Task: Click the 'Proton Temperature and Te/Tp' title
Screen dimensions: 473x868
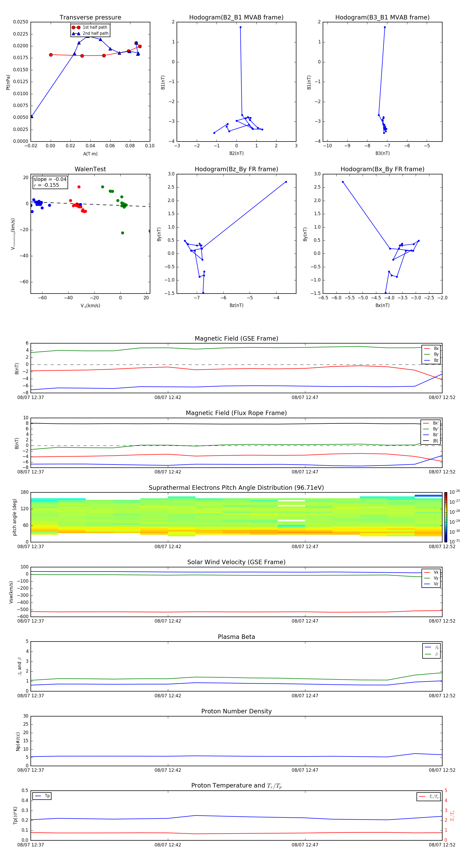Action: tap(236, 786)
